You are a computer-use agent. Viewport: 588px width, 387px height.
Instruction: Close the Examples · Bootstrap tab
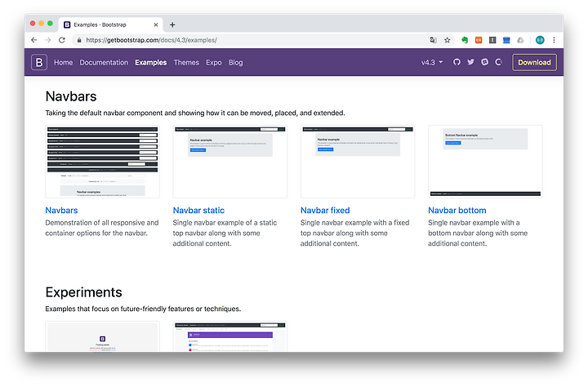coord(156,24)
